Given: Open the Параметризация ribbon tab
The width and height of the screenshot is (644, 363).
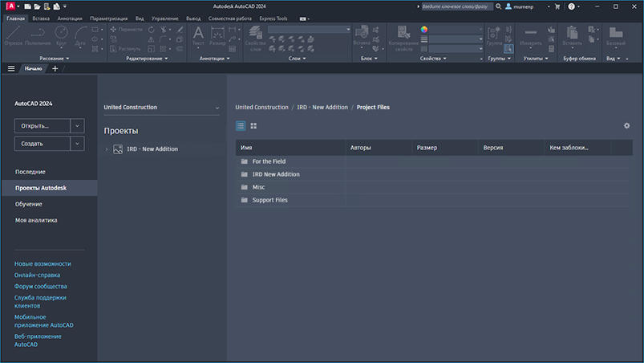Looking at the screenshot, I should click(x=108, y=18).
